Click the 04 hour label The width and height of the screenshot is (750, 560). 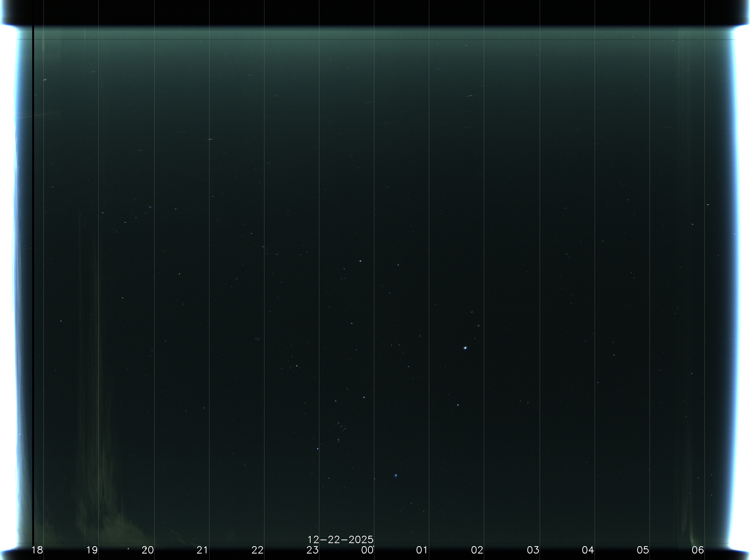588,550
